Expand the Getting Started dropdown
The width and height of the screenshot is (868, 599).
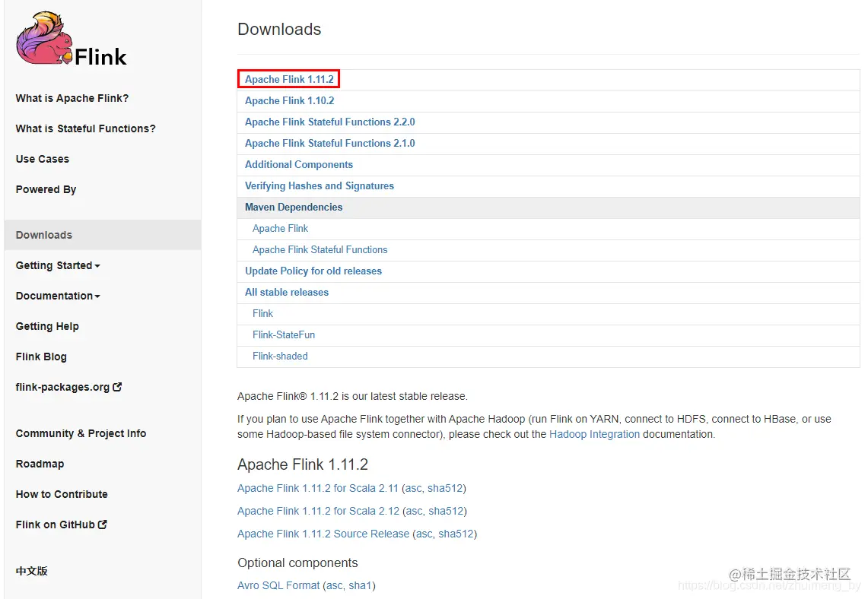[58, 265]
